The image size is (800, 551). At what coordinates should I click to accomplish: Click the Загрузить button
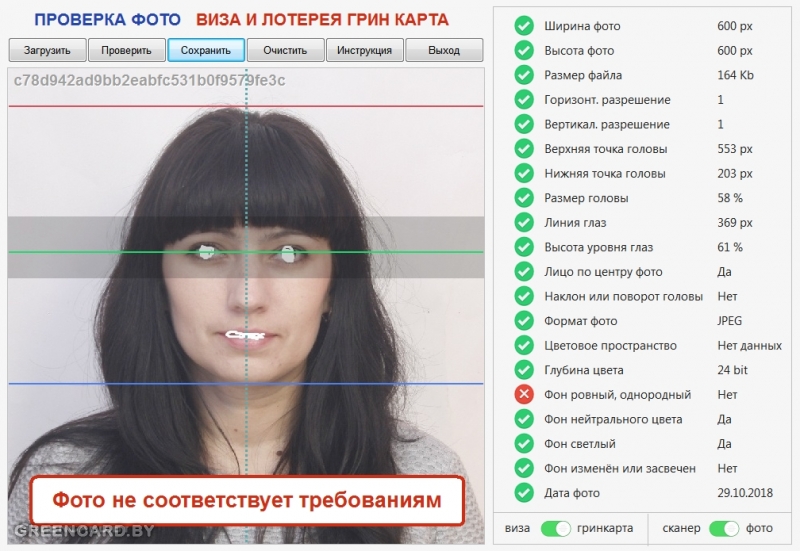tap(47, 50)
